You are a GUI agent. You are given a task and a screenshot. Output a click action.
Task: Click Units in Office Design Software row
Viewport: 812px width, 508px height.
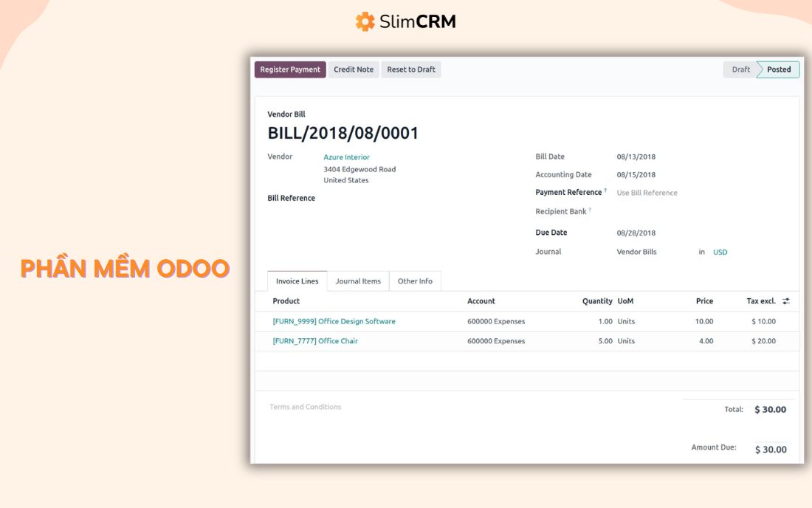point(626,322)
